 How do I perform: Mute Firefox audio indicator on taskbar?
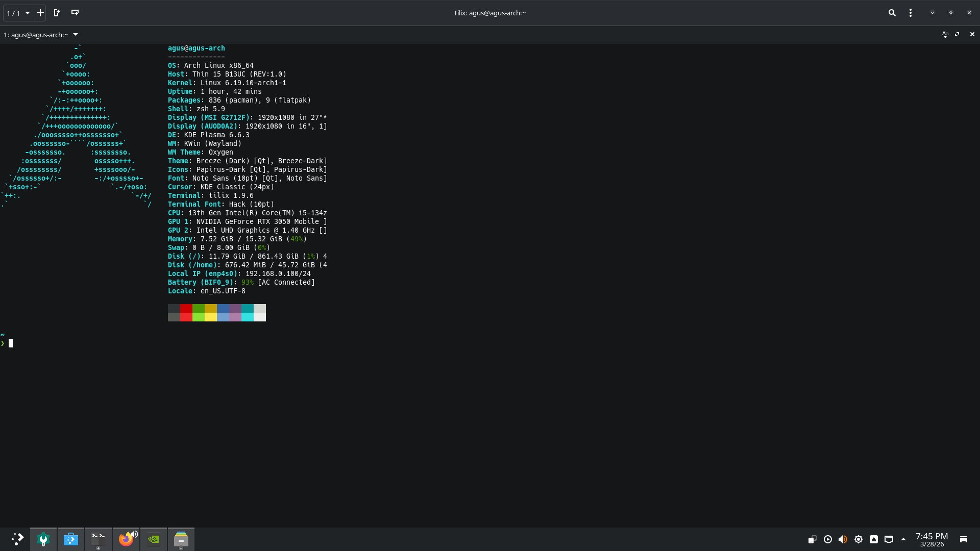tap(134, 534)
